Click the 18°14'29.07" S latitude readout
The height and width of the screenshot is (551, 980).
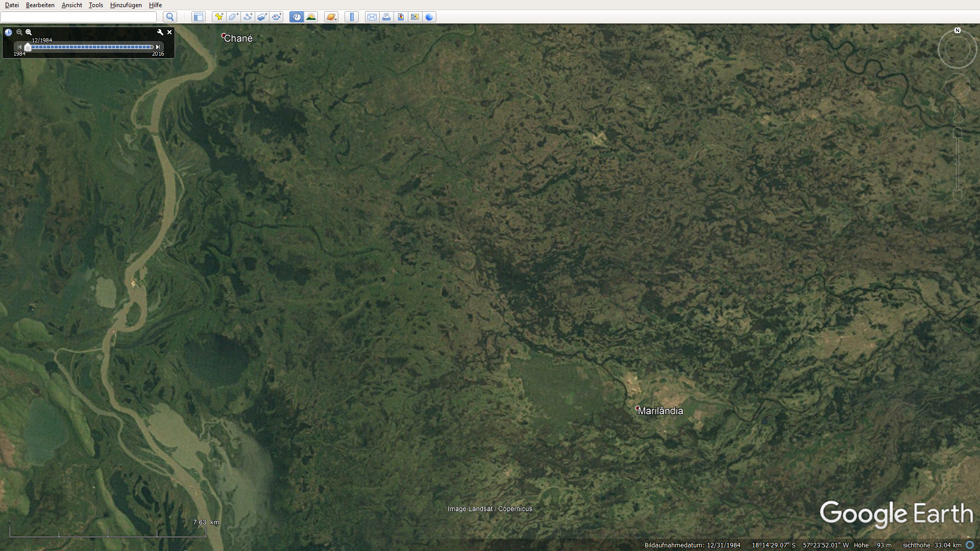(773, 545)
